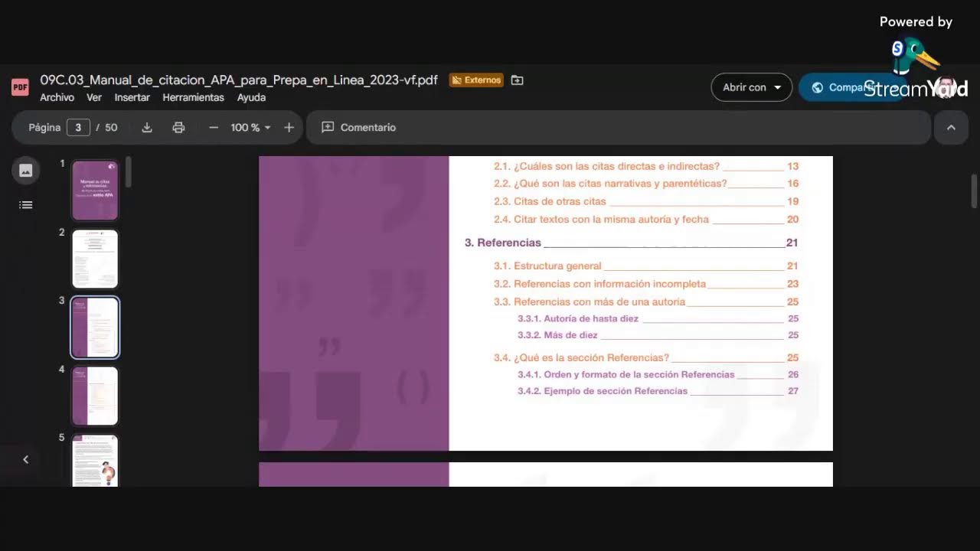Show document outline list view

(x=25, y=205)
